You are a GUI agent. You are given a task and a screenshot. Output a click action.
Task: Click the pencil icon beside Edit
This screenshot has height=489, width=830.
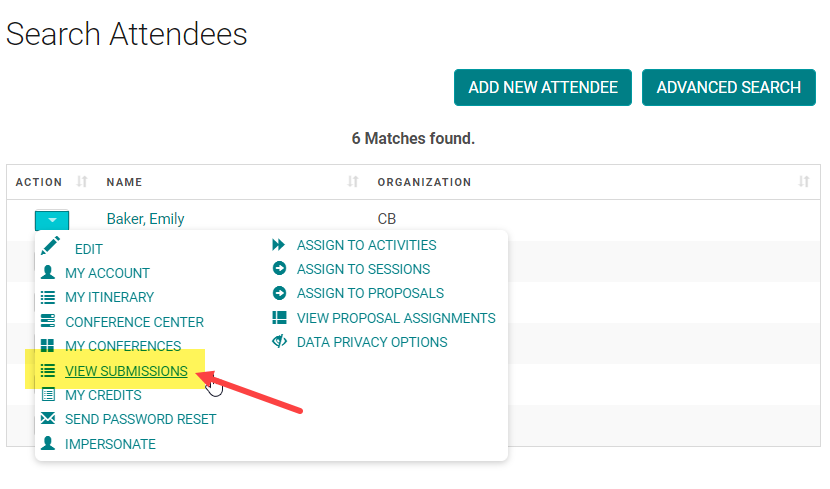tap(50, 246)
